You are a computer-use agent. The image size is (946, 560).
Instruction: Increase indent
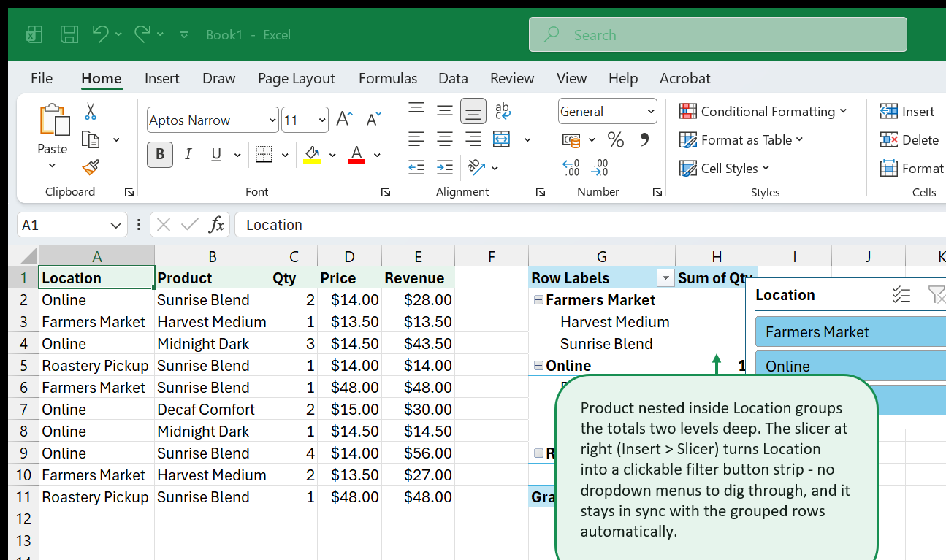point(445,167)
